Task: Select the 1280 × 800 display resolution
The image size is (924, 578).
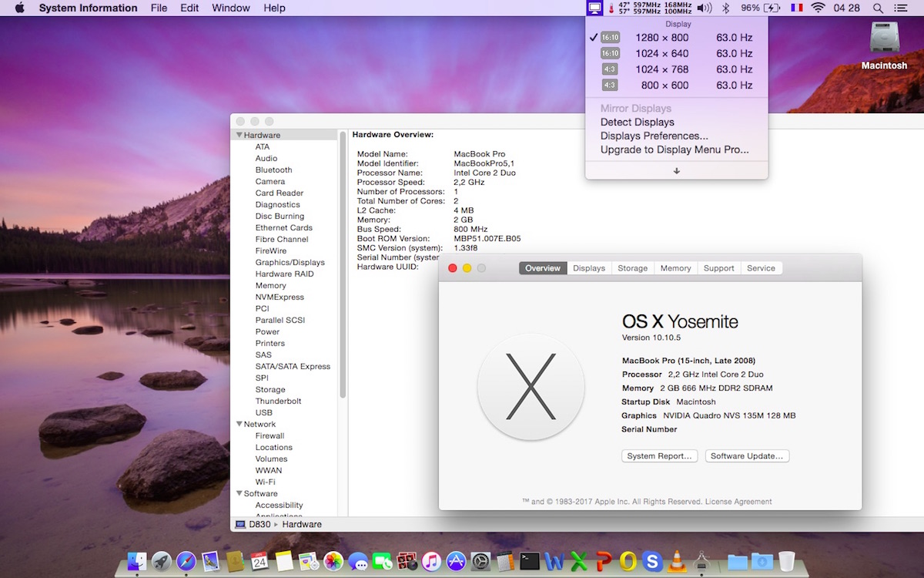Action: (677, 37)
